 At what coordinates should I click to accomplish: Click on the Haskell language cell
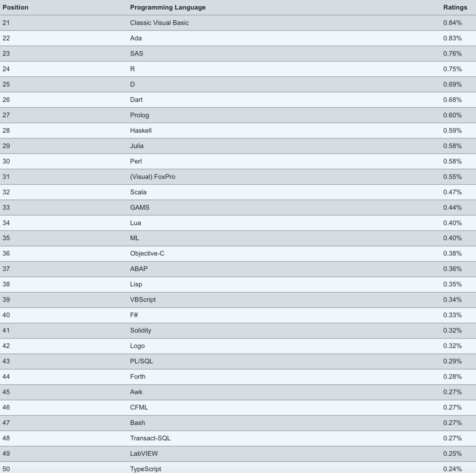click(141, 130)
